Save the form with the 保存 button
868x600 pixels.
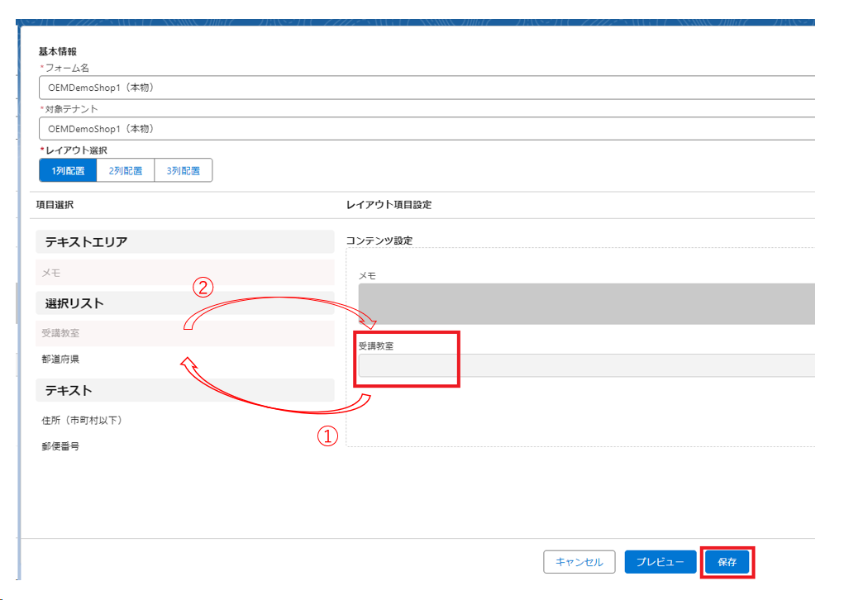point(727,562)
